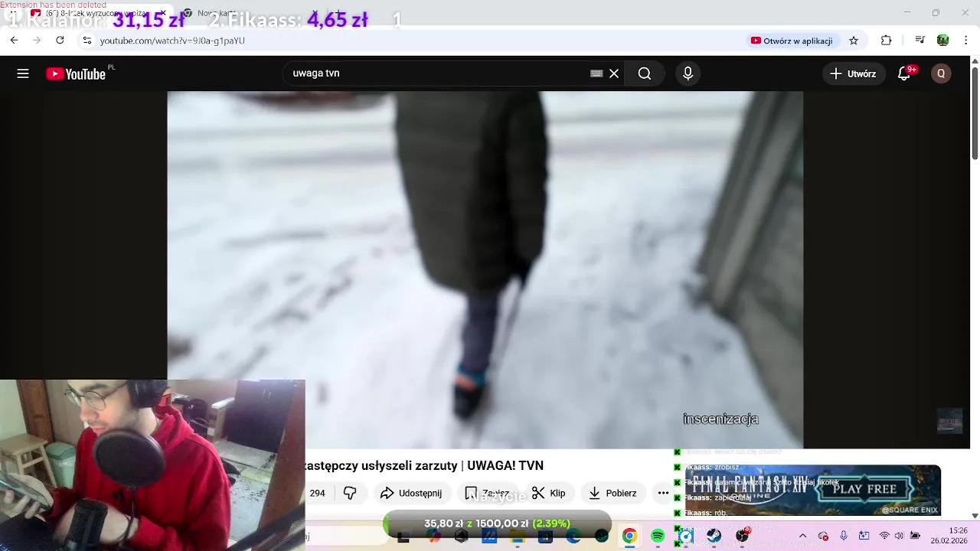
Task: Close the YouTube video tab
Action: [165, 13]
